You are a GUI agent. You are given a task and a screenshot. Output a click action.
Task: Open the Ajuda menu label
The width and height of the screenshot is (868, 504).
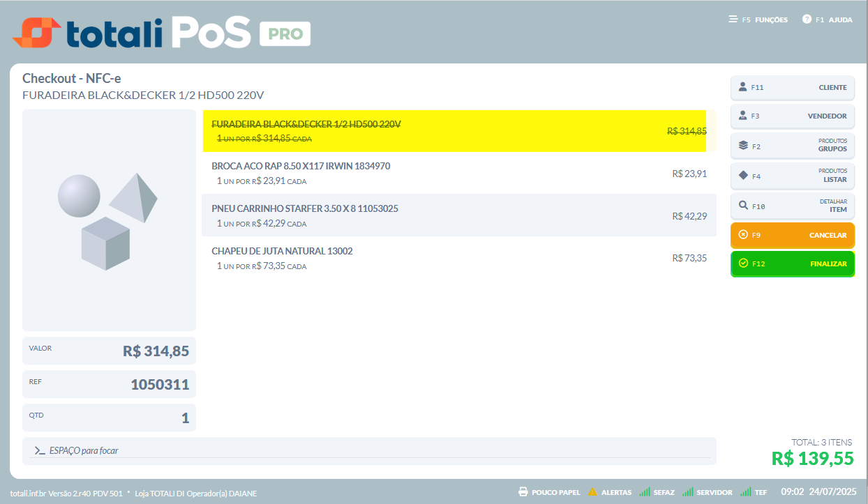coord(840,20)
